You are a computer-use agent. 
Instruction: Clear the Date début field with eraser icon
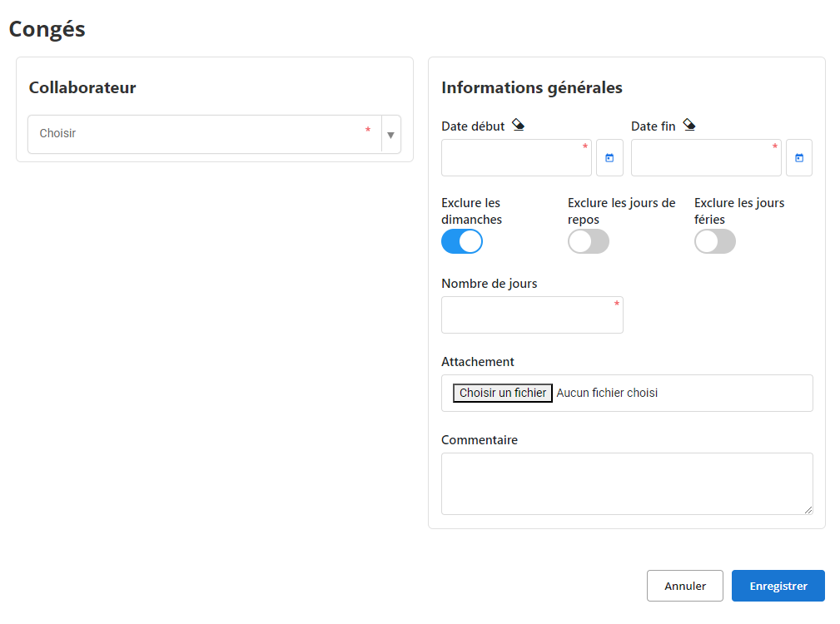tap(518, 126)
